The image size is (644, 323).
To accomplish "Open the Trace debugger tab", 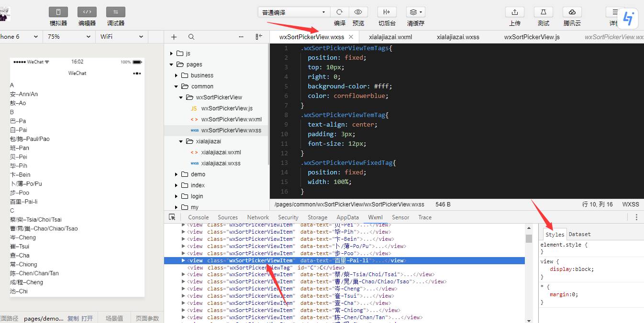I will pos(425,217).
